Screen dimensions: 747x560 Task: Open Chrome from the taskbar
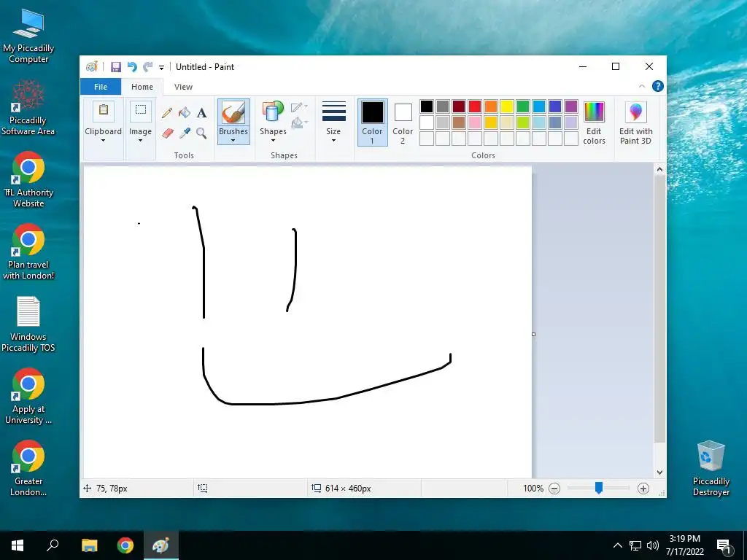(125, 545)
